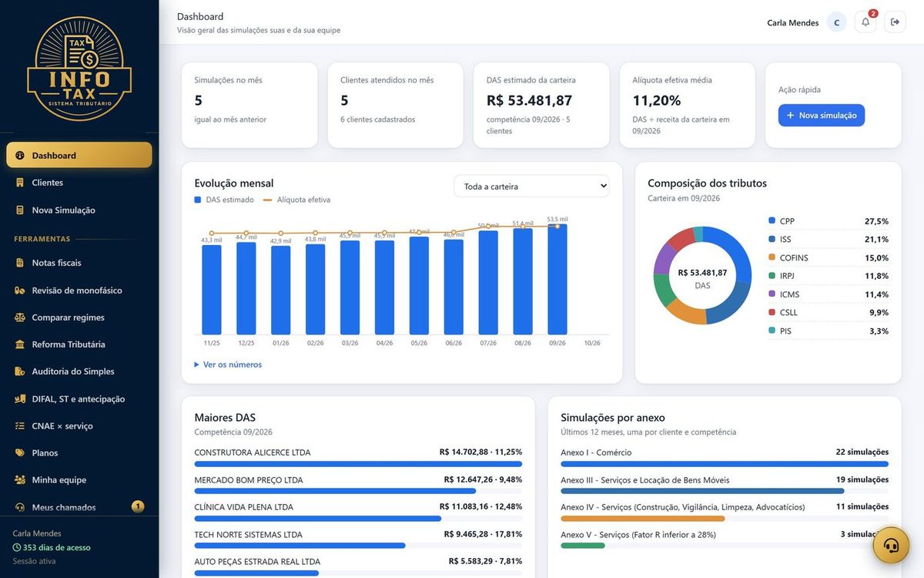Open notifications bell in header
The width and height of the screenshot is (924, 578).
coord(865,22)
